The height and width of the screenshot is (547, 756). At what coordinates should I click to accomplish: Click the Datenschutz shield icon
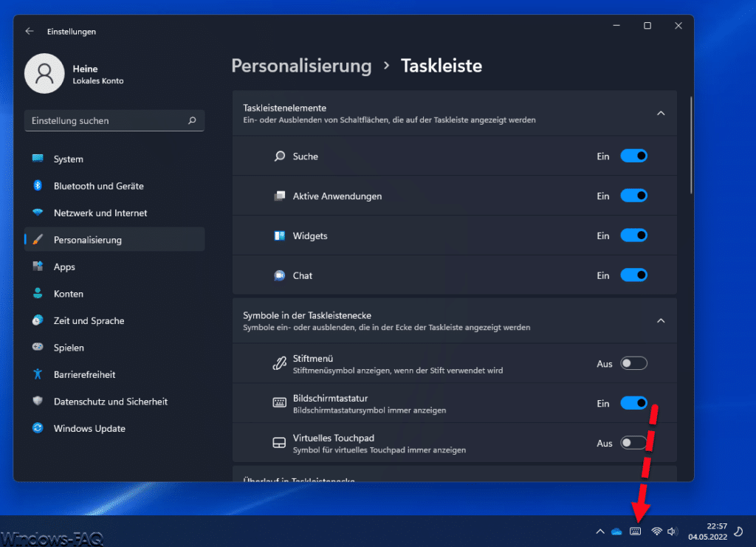click(38, 401)
